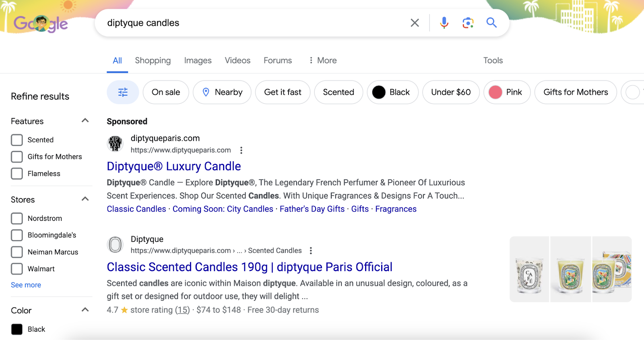Open the Café candle thumbnail
The image size is (644, 340).
[529, 268]
